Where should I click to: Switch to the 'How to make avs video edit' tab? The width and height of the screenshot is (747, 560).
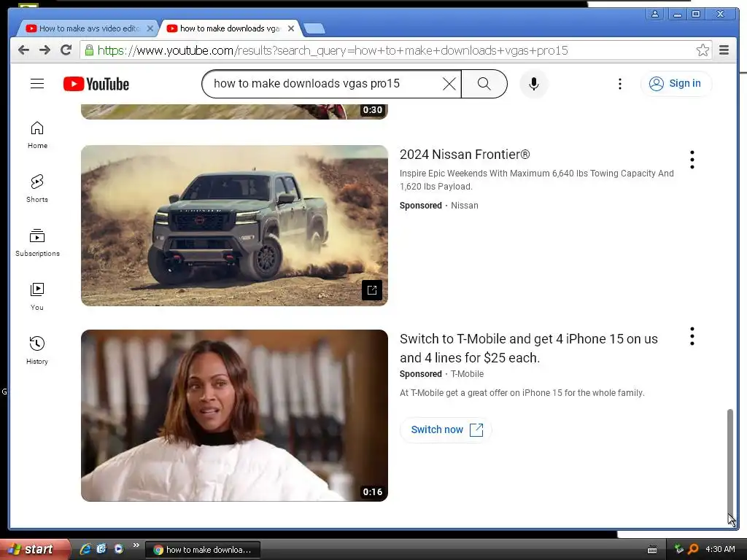point(89,28)
